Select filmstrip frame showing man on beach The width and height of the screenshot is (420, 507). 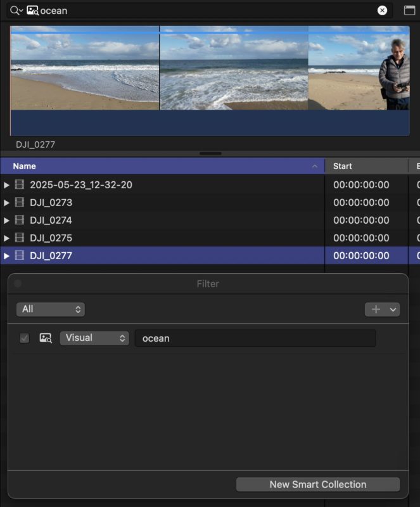[359, 68]
